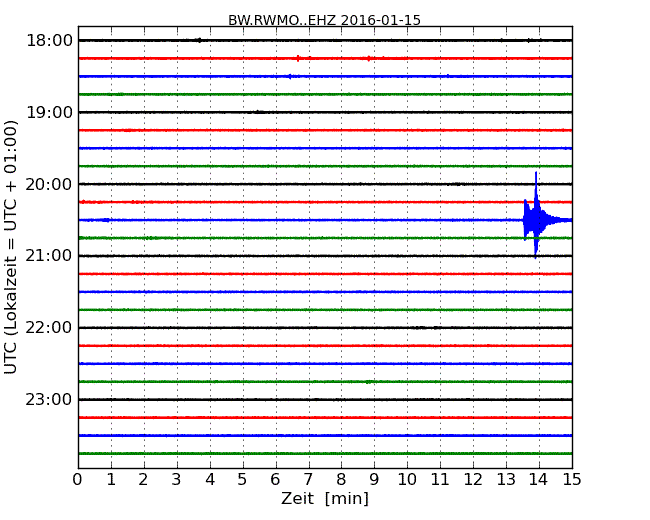Click the black trace line at 23:00
Viewport: 650px width, 520px height.
(x=325, y=399)
